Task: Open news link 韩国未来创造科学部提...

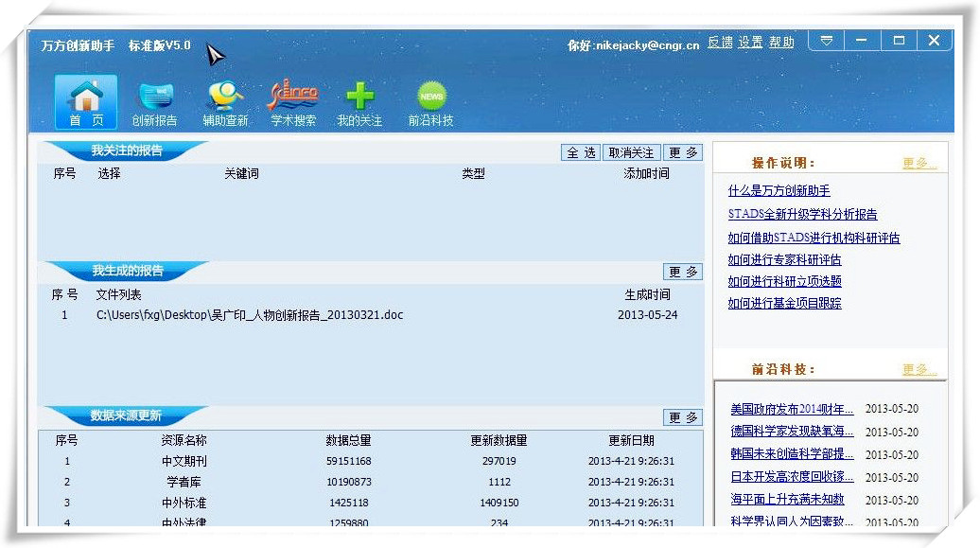Action: 792,454
